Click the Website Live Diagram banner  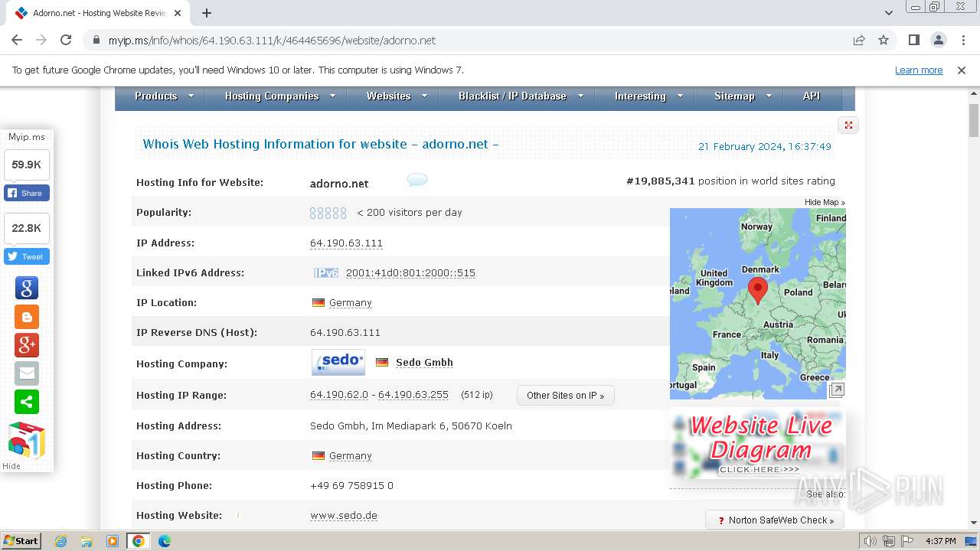(x=758, y=444)
